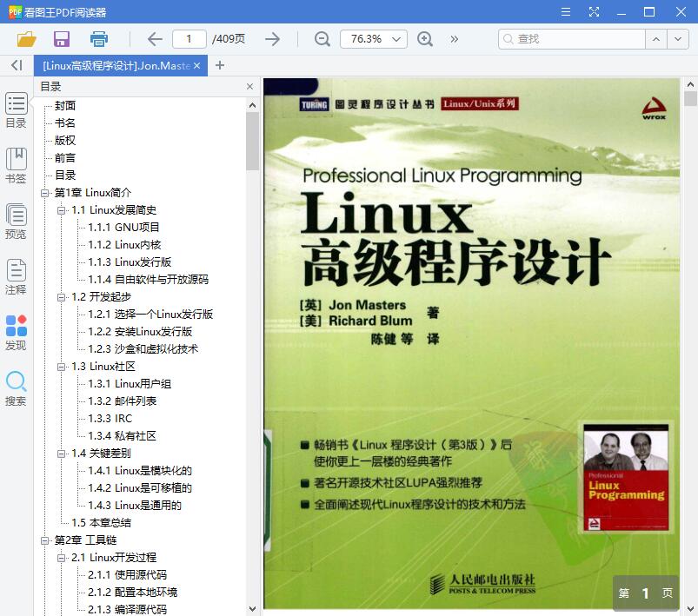
Task: Click the app logo in the title bar
Action: [15, 12]
